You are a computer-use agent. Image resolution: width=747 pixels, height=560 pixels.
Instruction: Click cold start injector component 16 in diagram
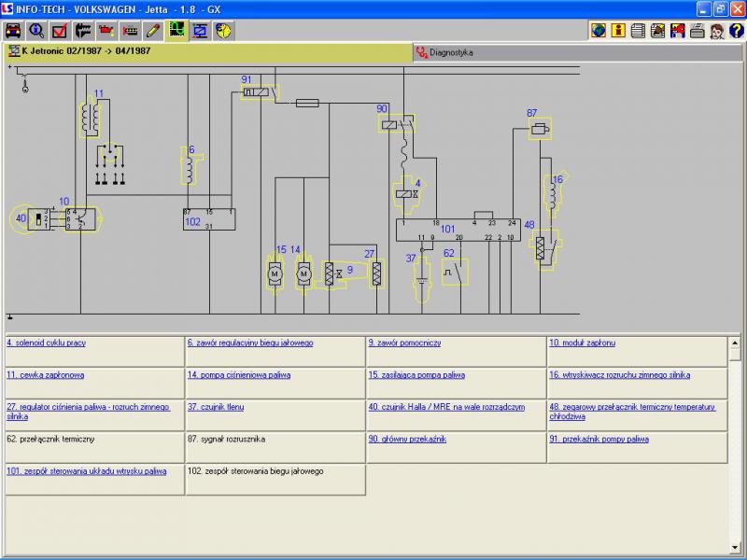pyautogui.click(x=553, y=193)
